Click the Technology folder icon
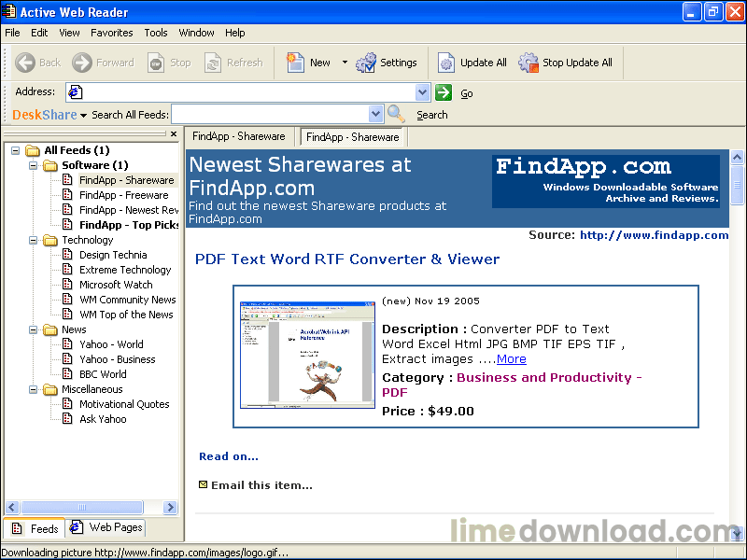The height and width of the screenshot is (560, 747). (x=50, y=240)
